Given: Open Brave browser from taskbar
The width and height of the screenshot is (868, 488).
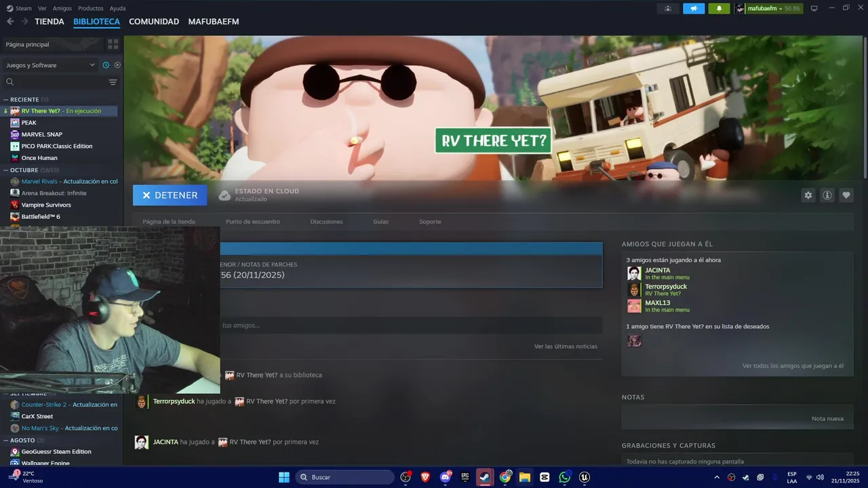Looking at the screenshot, I should coord(425,477).
